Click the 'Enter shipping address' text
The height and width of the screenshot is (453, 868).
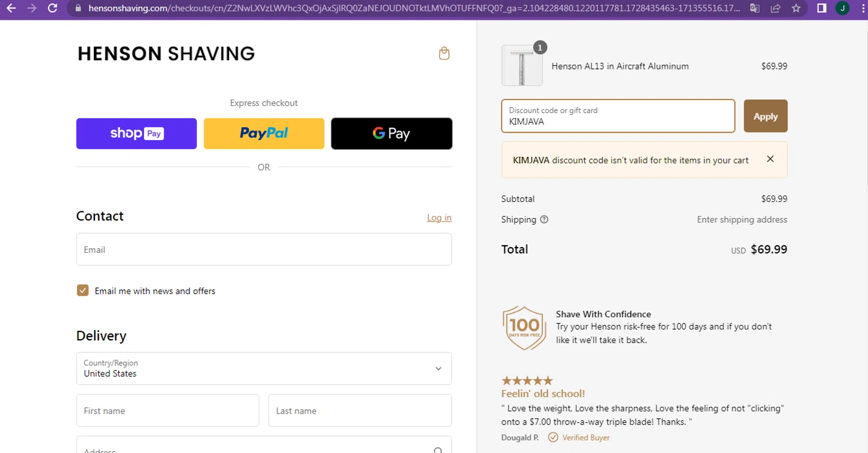742,220
